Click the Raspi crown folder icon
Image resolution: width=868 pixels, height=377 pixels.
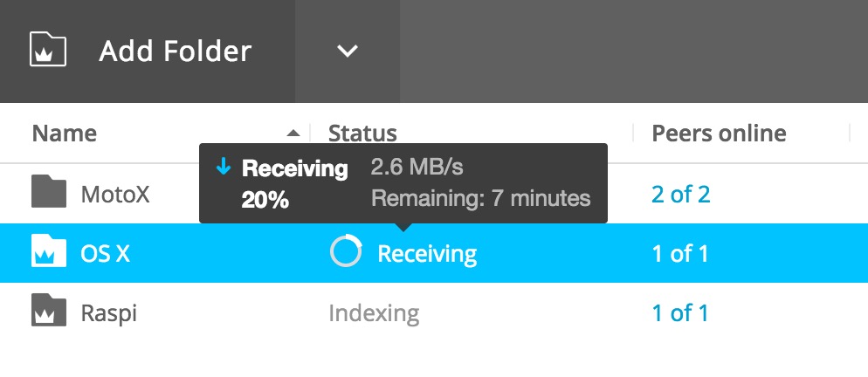click(49, 310)
